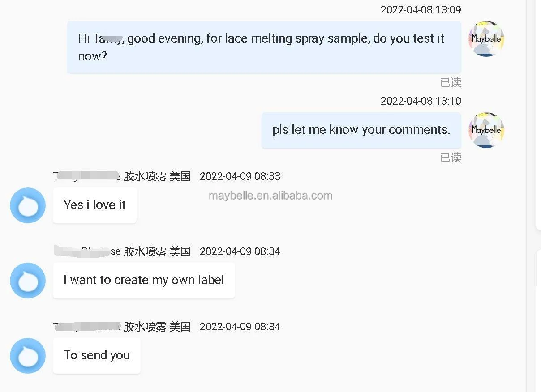Open the buyer avatar next to 'To send you'
Screen dimensions: 541x392
coord(27,355)
